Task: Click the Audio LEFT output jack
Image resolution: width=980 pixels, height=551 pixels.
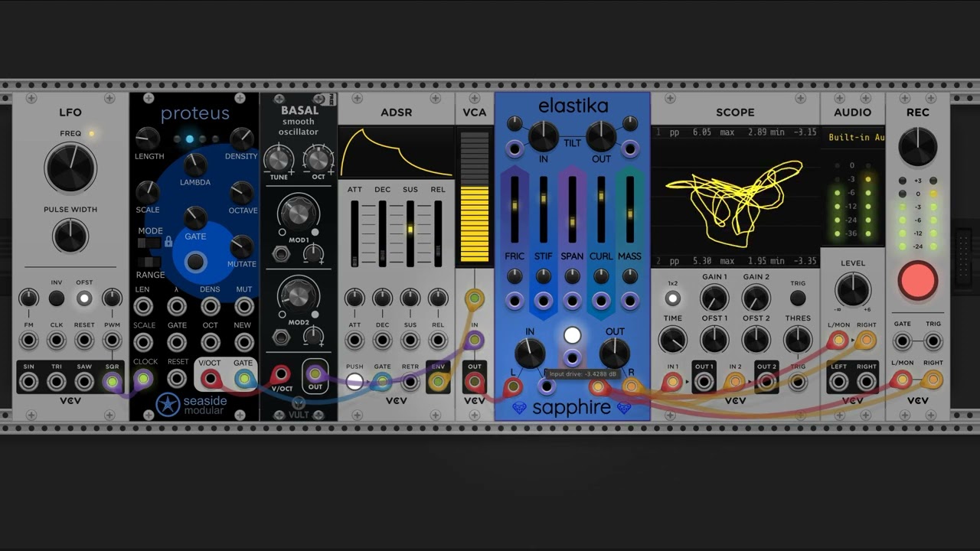Action: coord(839,381)
